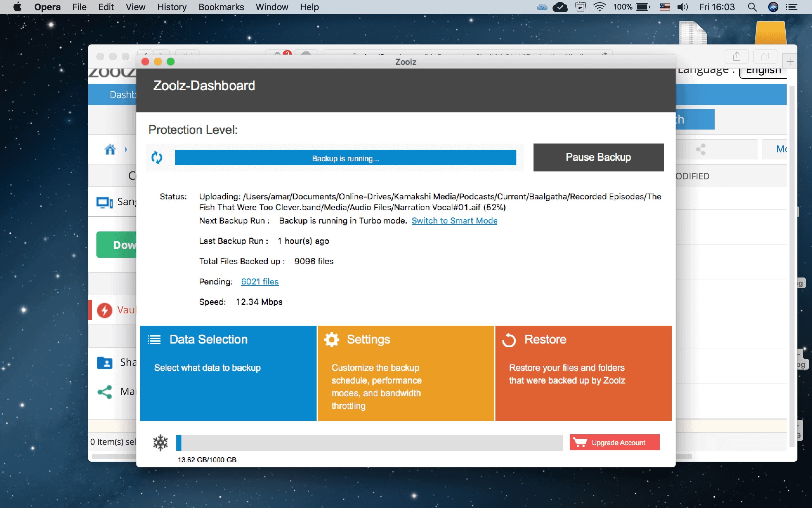Image resolution: width=812 pixels, height=508 pixels.
Task: Click the Wi-Fi status icon
Action: pos(599,7)
